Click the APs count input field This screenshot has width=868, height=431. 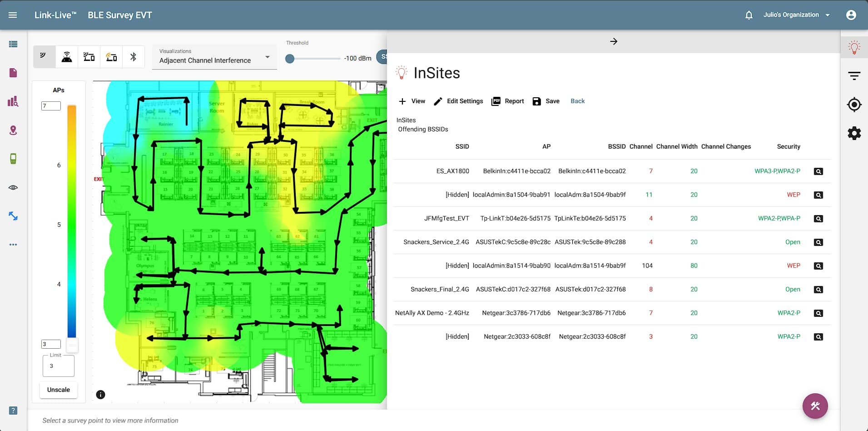(x=51, y=105)
